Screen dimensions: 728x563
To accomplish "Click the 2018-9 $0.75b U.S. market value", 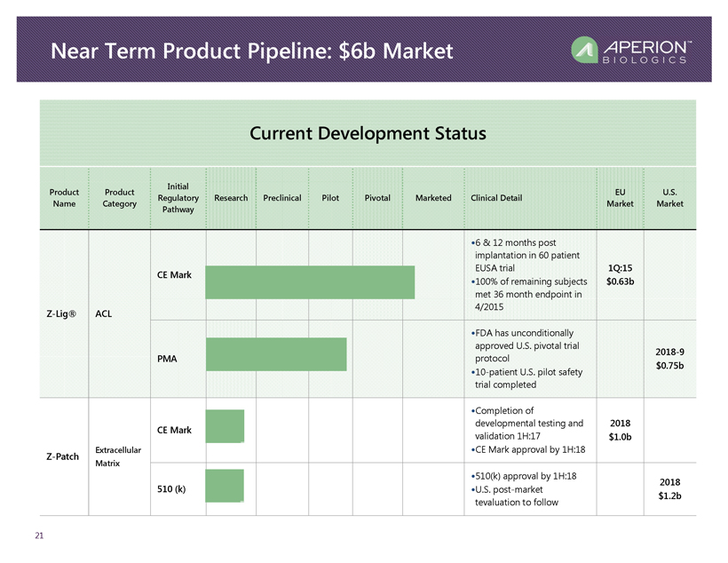I will coord(669,358).
